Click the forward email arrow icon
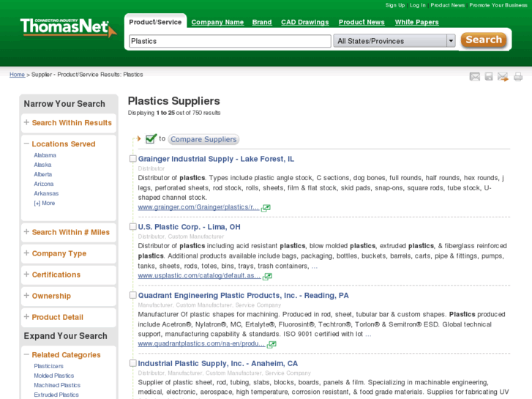The image size is (532, 399). [x=503, y=77]
